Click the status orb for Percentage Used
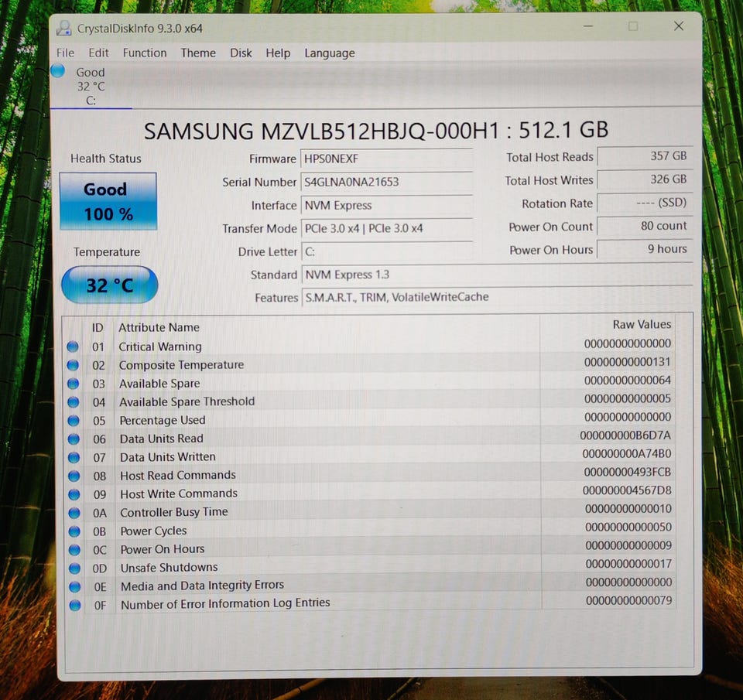The width and height of the screenshot is (743, 700). pos(74,421)
